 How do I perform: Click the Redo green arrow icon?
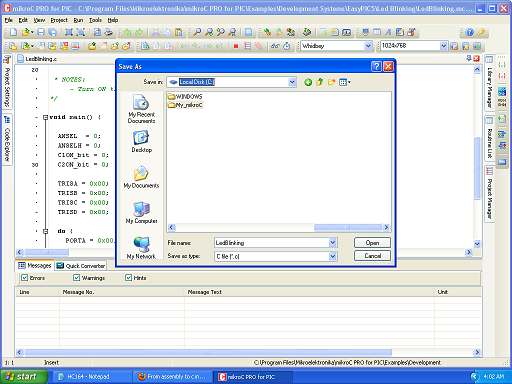[139, 32]
